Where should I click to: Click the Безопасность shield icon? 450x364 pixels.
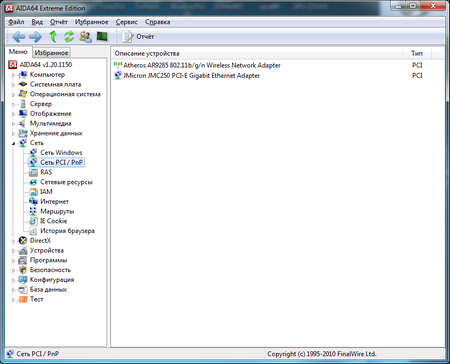[x=23, y=270]
